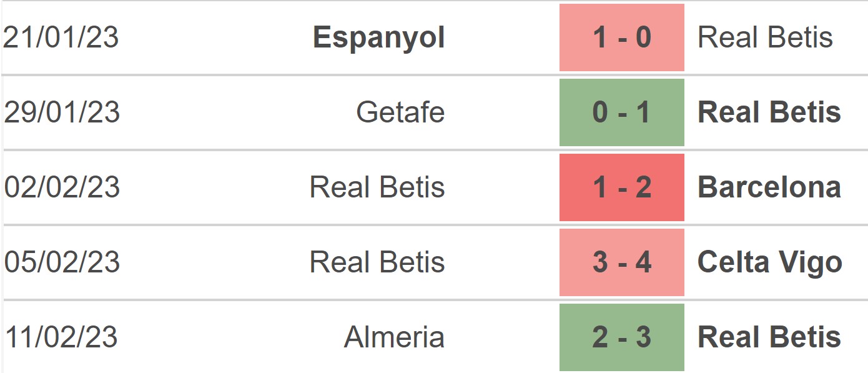
Task: Select Real Betis in the Espanyol match row
Action: tap(765, 37)
